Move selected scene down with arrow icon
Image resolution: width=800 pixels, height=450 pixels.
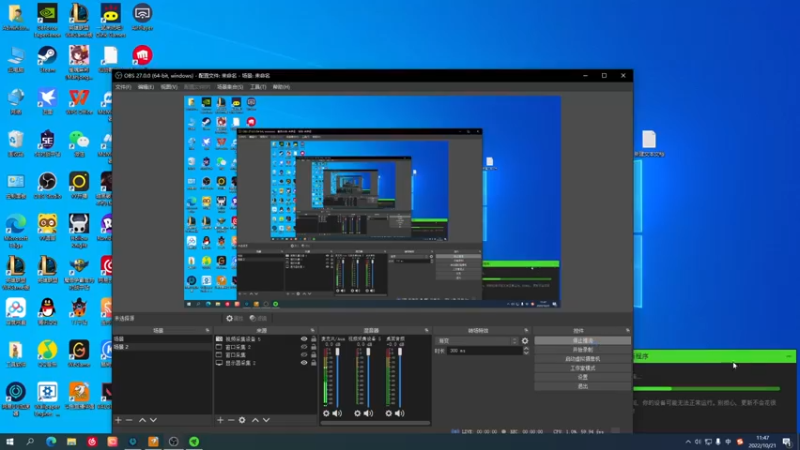pyautogui.click(x=154, y=420)
